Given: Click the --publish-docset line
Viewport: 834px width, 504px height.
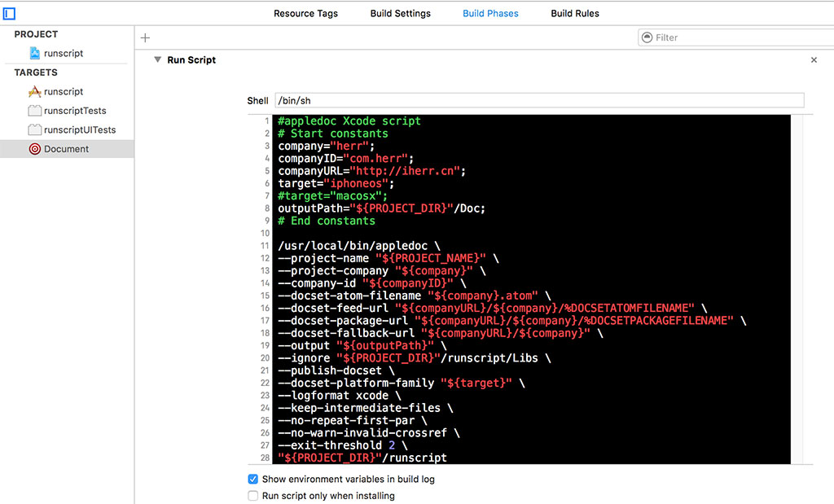Looking at the screenshot, I should 336,370.
